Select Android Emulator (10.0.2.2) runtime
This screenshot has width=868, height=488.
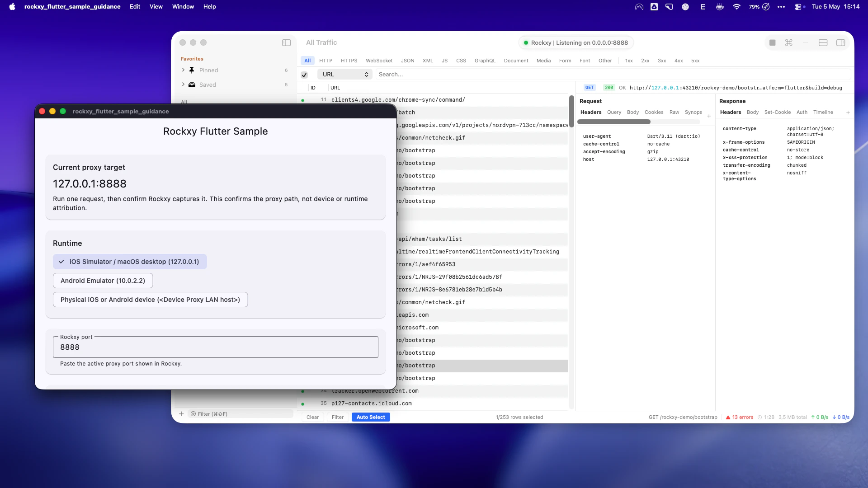(x=103, y=281)
